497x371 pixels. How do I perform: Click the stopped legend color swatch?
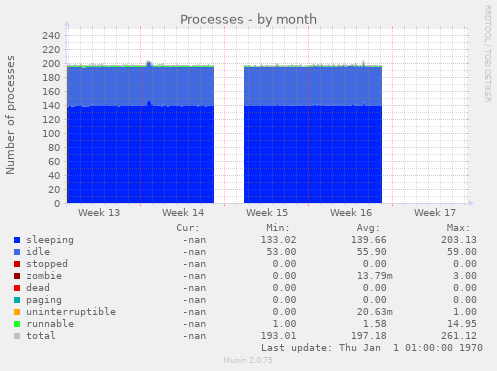tap(17, 264)
